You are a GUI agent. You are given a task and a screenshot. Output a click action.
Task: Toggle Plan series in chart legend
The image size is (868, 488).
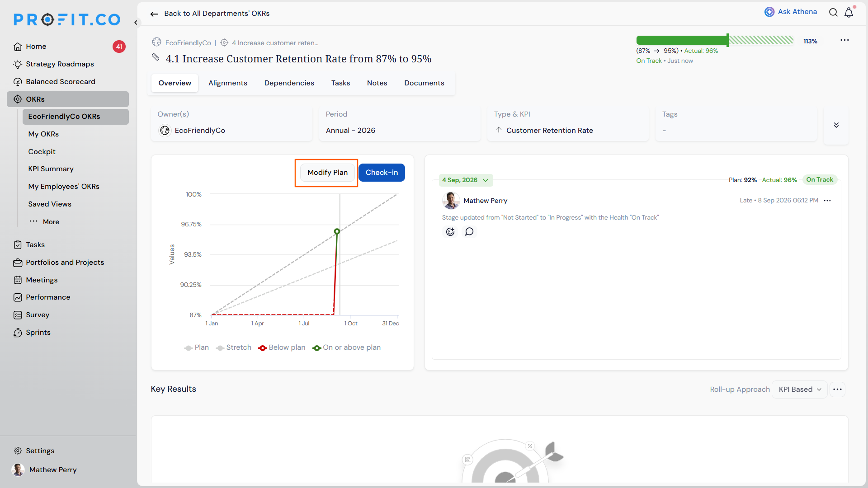pyautogui.click(x=197, y=347)
